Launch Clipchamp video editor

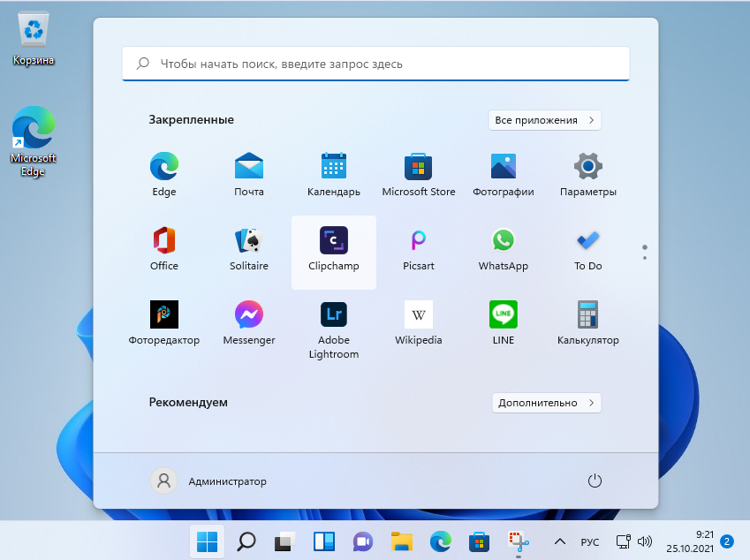coord(333,252)
